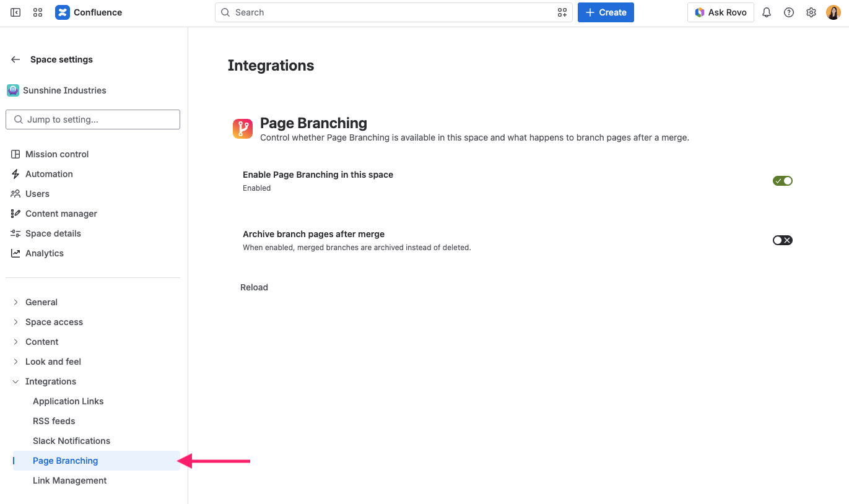
Task: Expand the Content section
Action: click(15, 342)
